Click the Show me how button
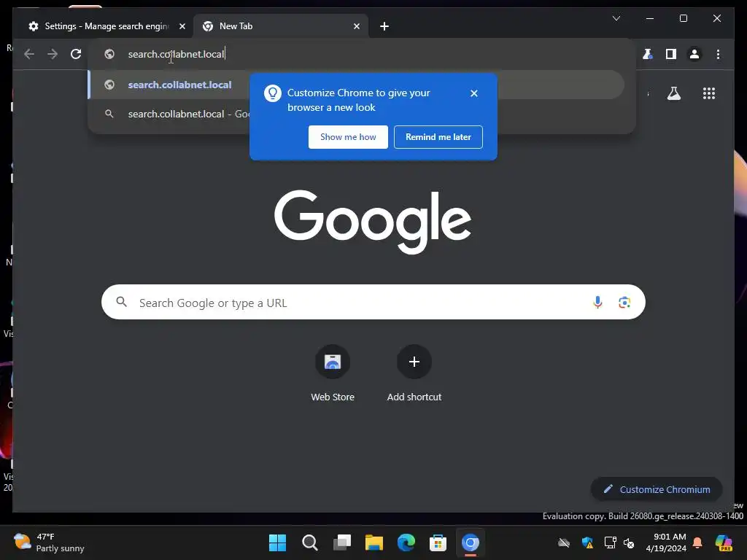Image resolution: width=747 pixels, height=560 pixels. (348, 137)
